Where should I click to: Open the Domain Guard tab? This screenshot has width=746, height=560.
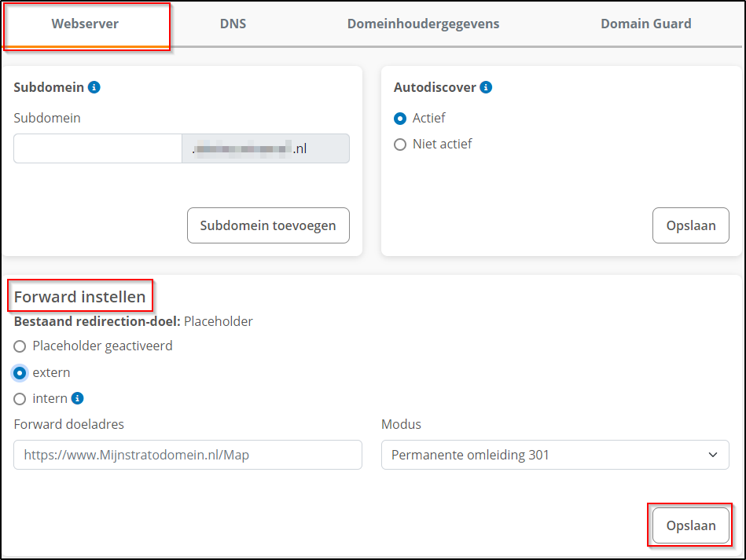645,24
